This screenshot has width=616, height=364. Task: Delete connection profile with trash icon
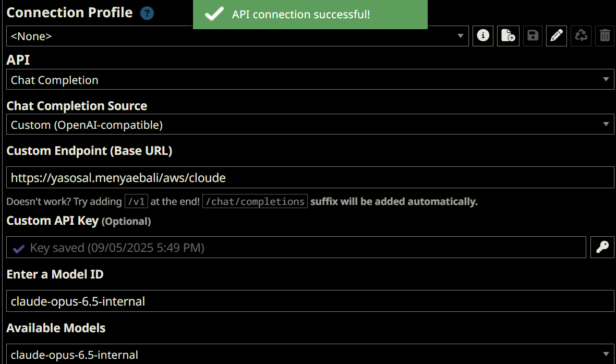point(605,36)
